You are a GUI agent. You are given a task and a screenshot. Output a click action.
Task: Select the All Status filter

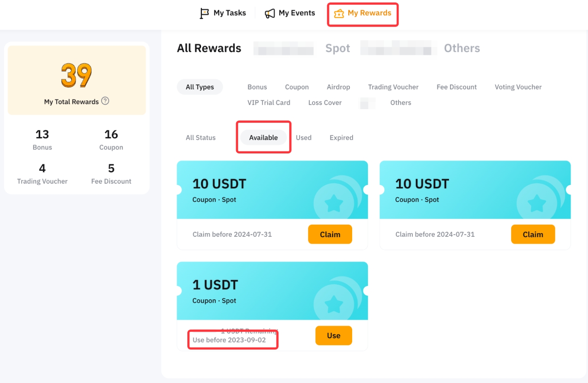coord(201,138)
